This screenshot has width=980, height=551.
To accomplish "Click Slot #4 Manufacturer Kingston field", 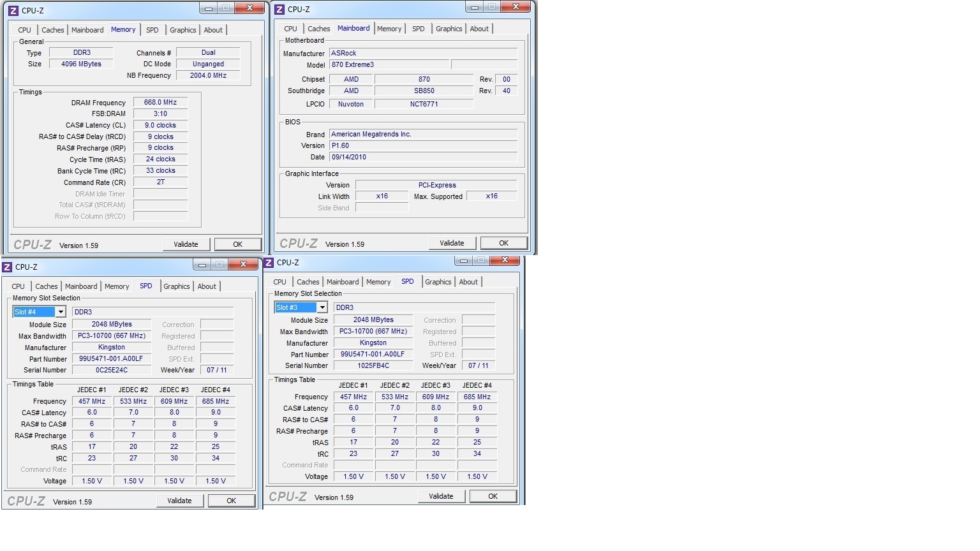I will 112,347.
